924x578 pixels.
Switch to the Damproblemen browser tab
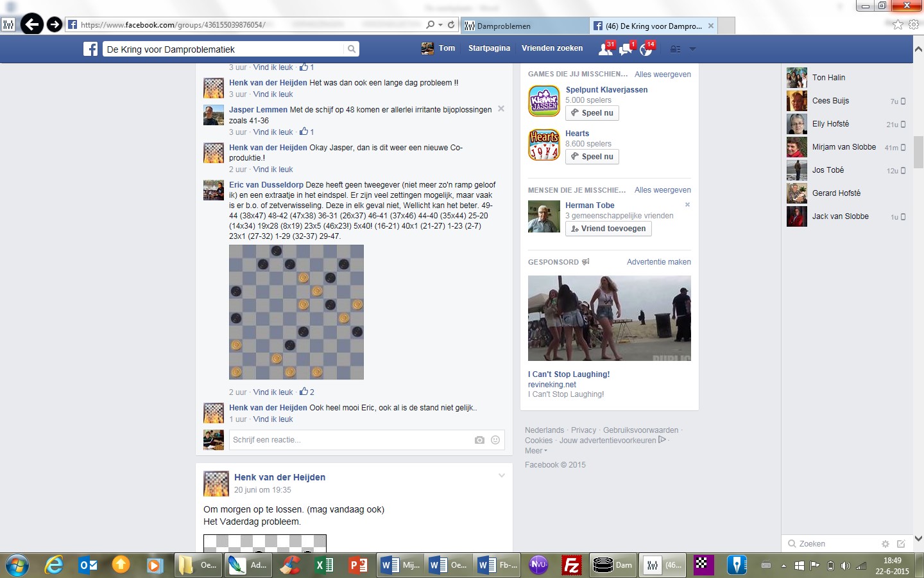[524, 26]
